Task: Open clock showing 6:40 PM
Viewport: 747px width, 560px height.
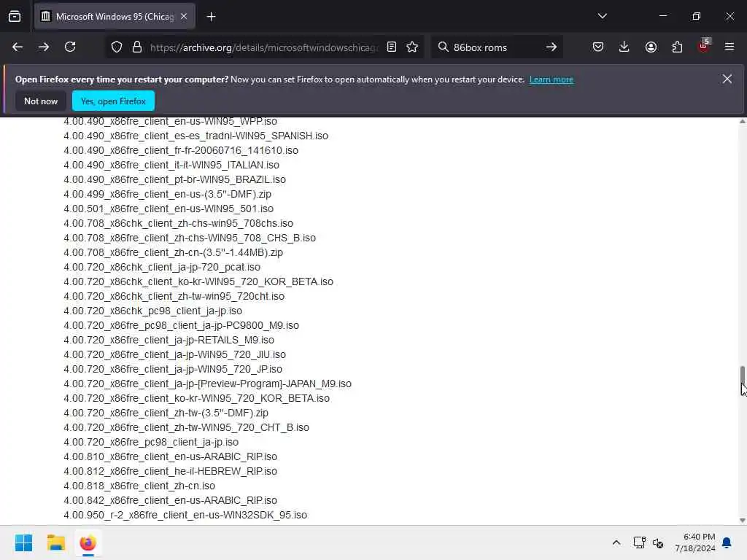Action: coord(695,542)
